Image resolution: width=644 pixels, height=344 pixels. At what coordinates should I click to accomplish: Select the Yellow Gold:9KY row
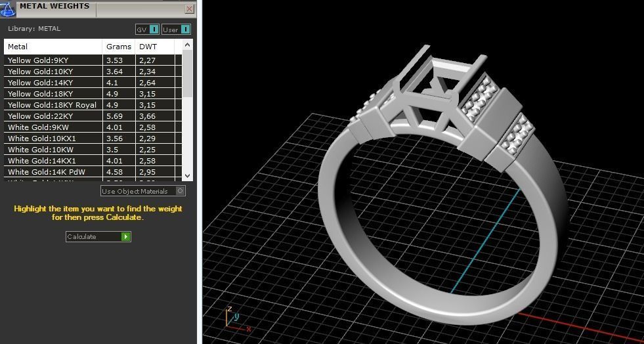click(93, 60)
